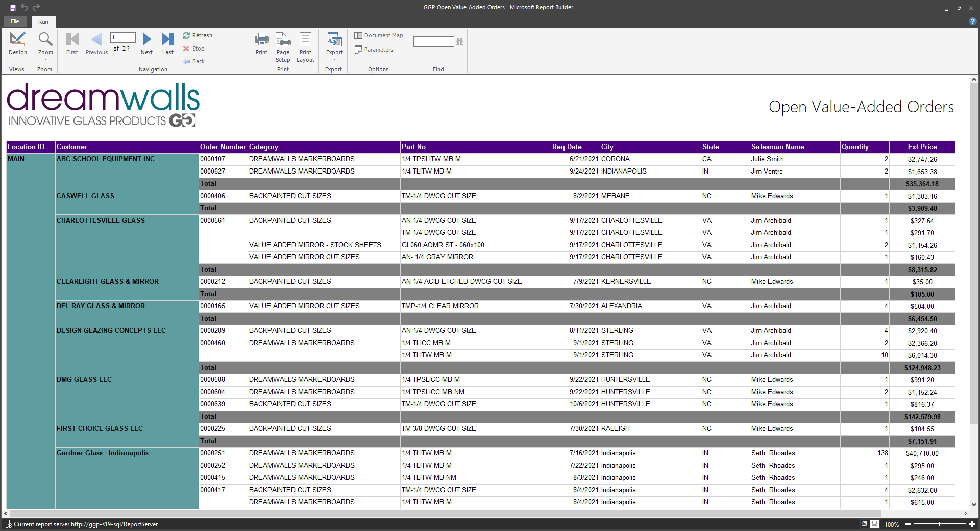Click the Category column header
980x531 pixels.
pos(324,147)
